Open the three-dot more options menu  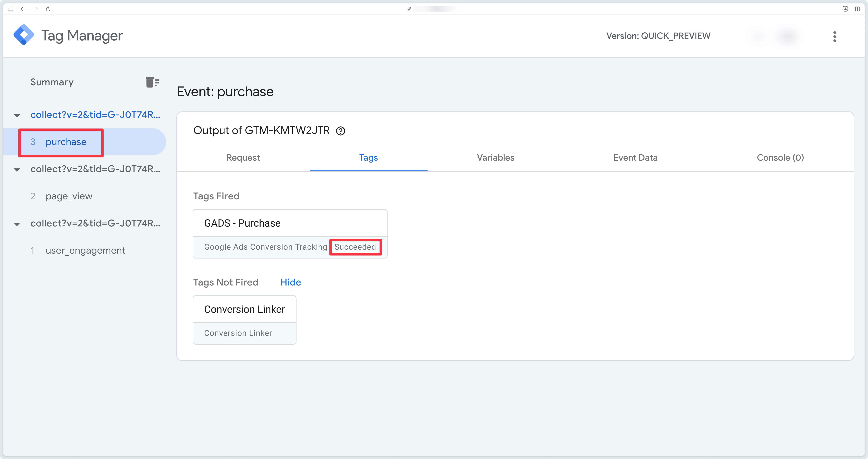(835, 36)
